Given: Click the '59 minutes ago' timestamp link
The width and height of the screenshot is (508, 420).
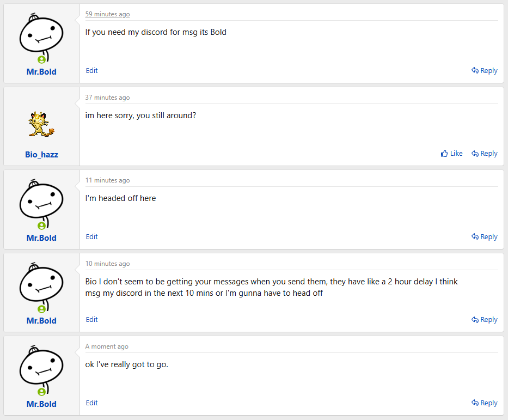Looking at the screenshot, I should point(108,14).
